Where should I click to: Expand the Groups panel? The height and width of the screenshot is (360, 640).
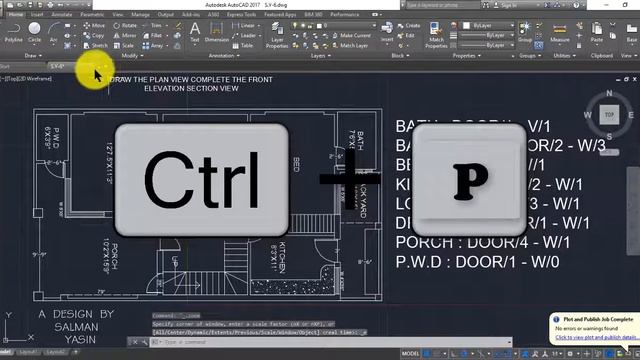(530, 56)
